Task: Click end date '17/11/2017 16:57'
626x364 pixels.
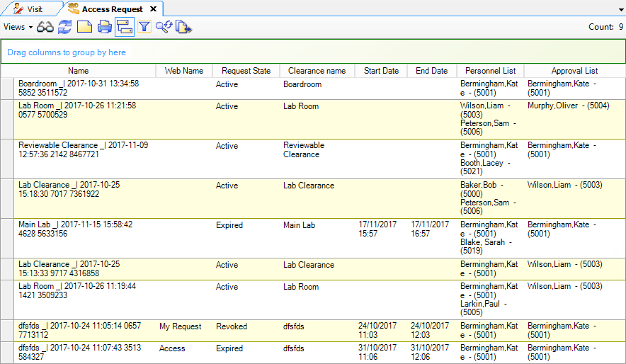Action: point(430,229)
